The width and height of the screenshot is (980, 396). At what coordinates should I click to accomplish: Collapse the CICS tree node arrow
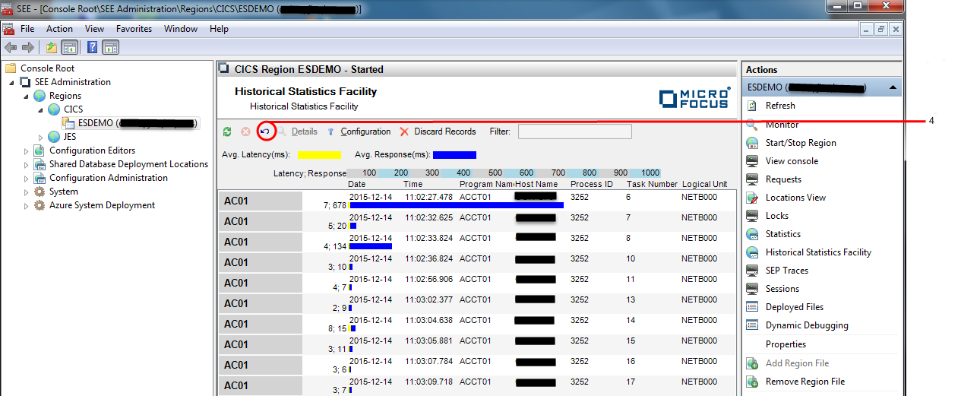click(x=41, y=109)
